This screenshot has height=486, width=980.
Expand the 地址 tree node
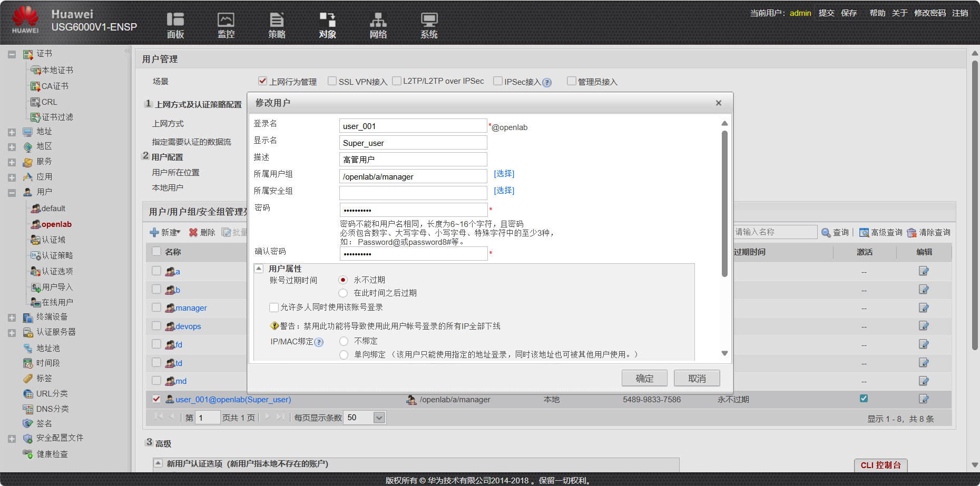tap(12, 132)
